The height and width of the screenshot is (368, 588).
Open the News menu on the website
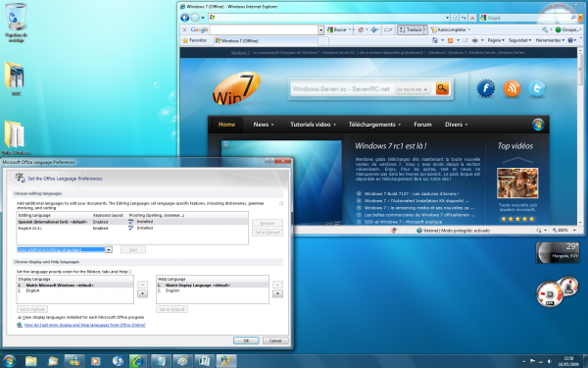[264, 125]
